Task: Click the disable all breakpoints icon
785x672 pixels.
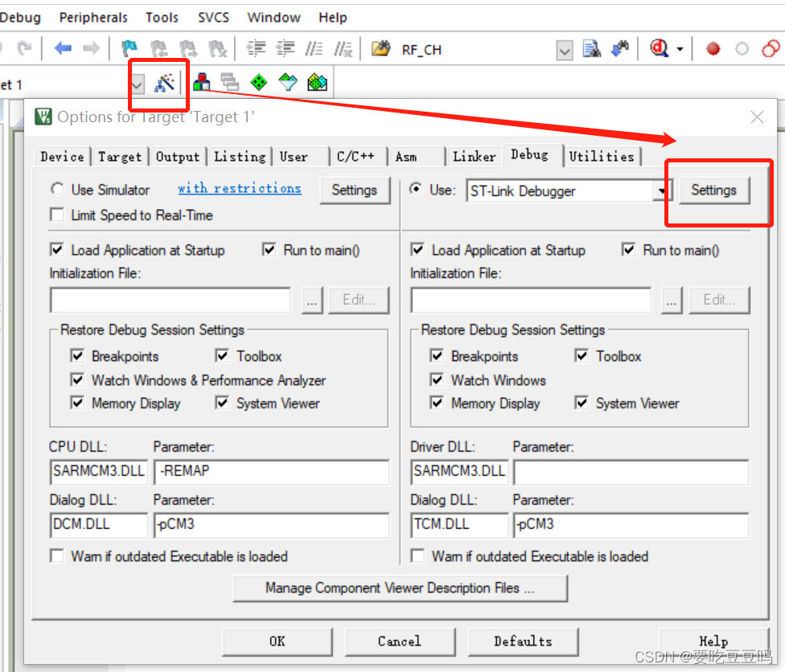Action: click(x=771, y=48)
